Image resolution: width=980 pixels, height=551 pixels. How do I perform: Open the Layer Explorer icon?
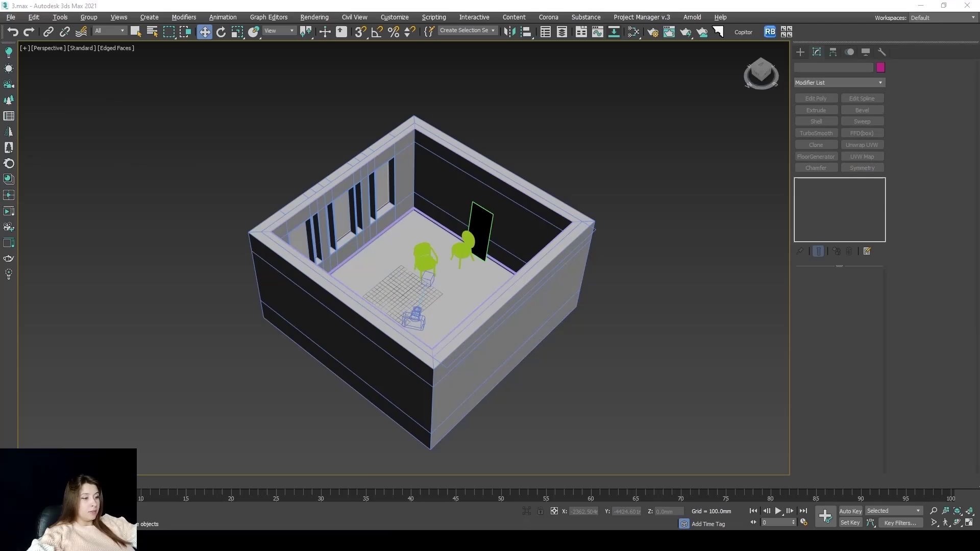click(x=561, y=32)
